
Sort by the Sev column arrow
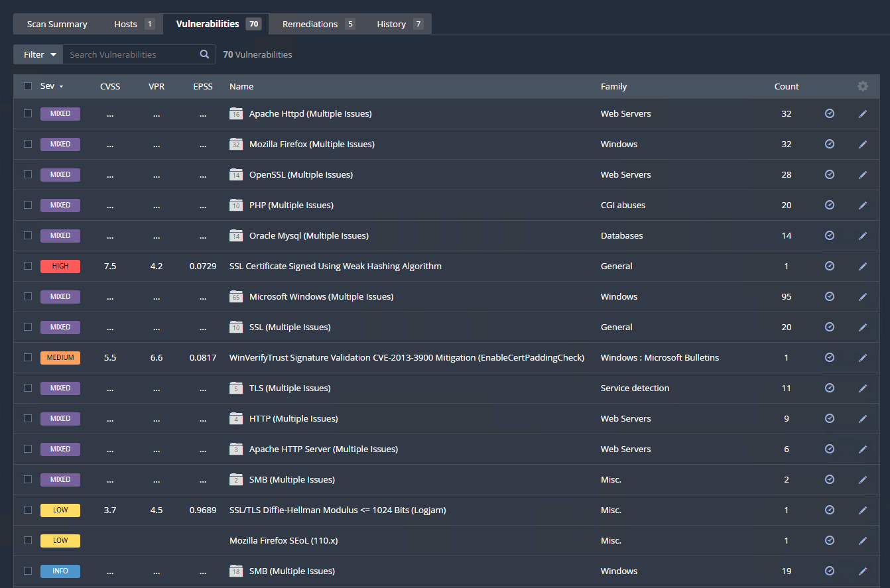[61, 87]
